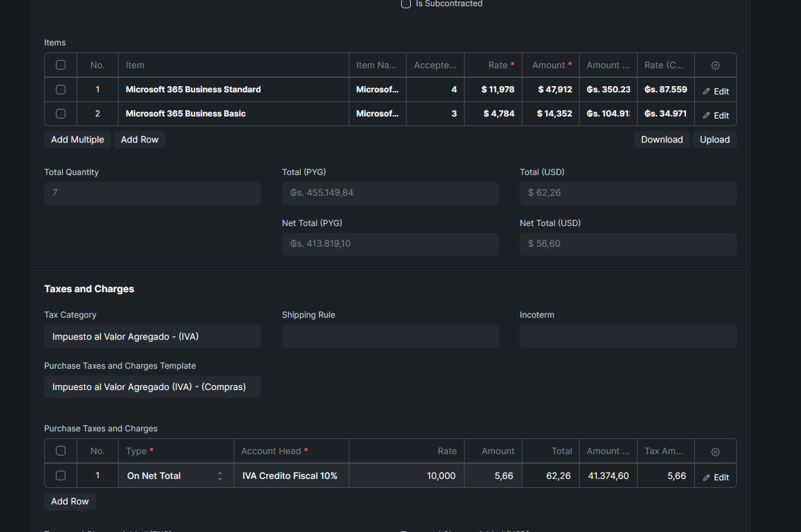Open the On Net Total type dropdown
801x532 pixels.
176,476
